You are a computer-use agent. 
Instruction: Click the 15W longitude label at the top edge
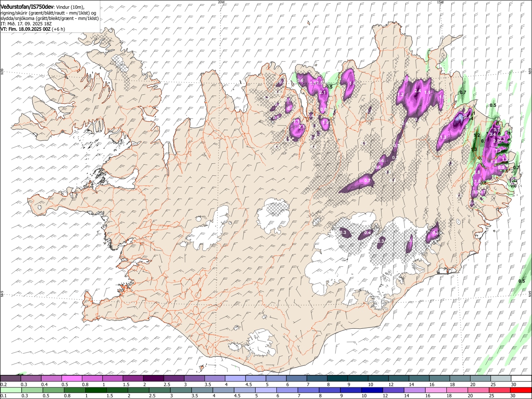[440, 2]
